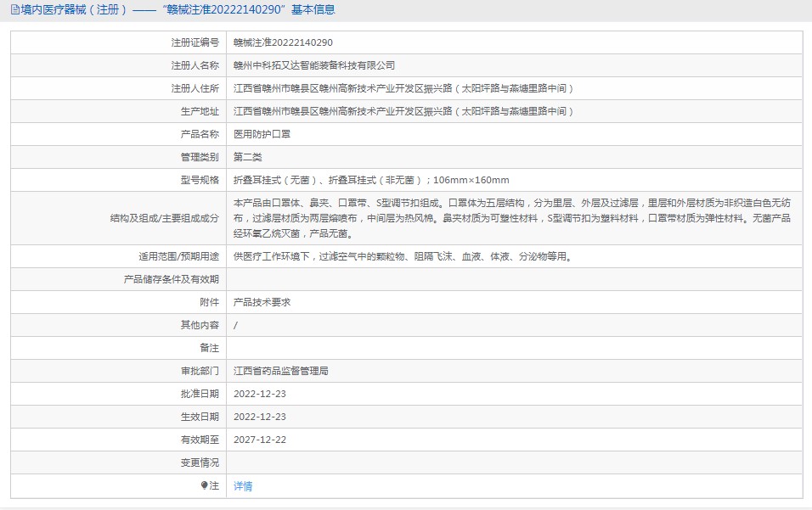Click the expiry date 2027-12-22
The width and height of the screenshot is (812, 510).
259,440
